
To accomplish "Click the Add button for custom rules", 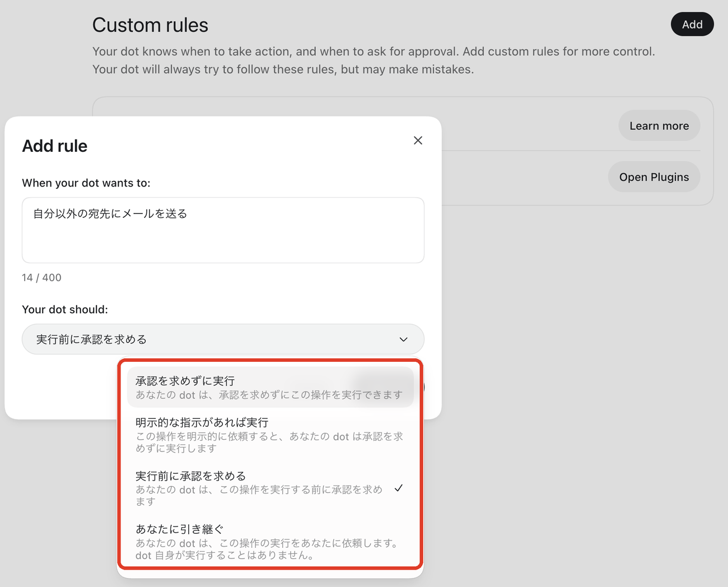I will tap(692, 24).
